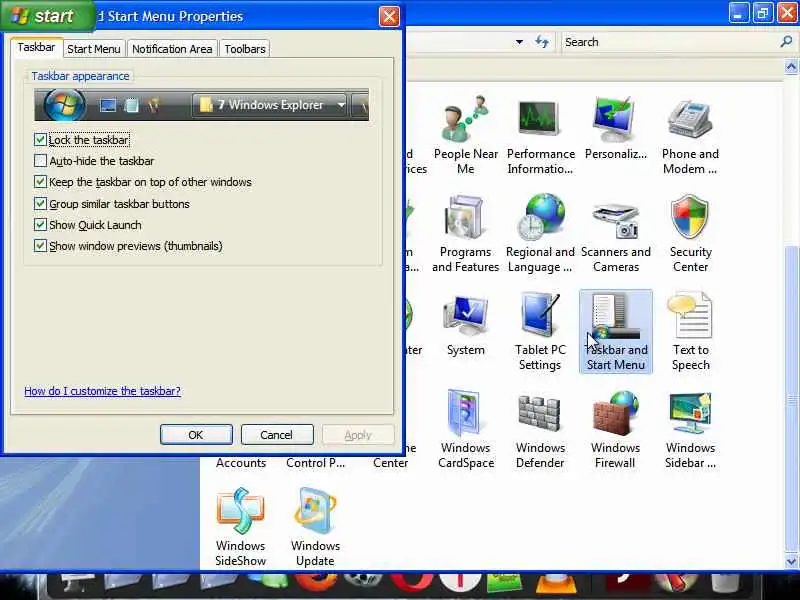Click the XP-style start button
Viewport: 800px width, 600px height.
pyautogui.click(x=47, y=15)
